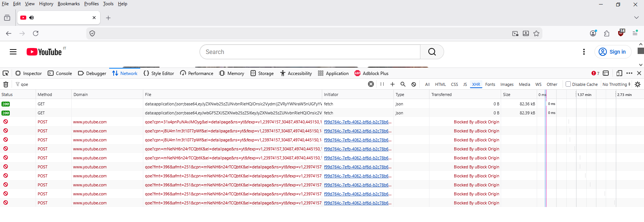
Task: Filter requests by All
Action: (427, 84)
